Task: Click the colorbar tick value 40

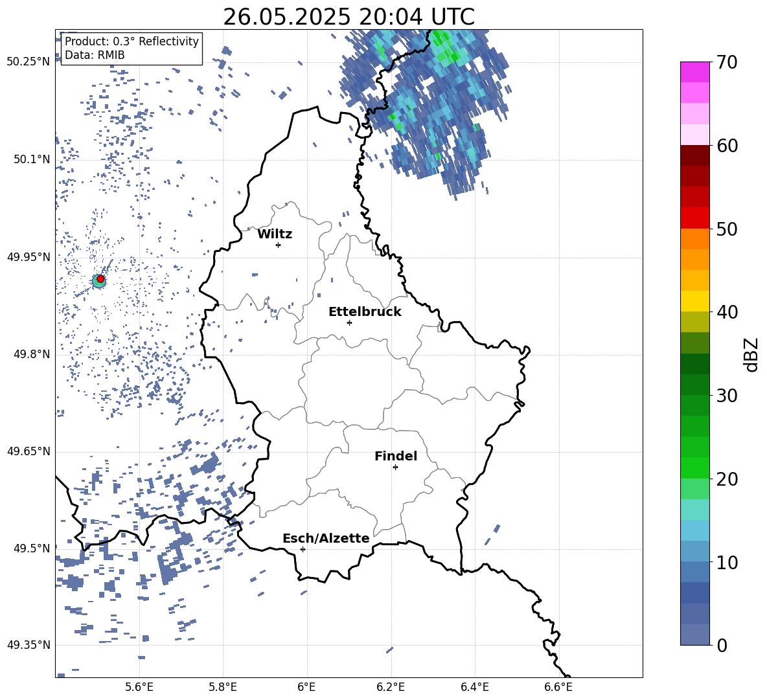Action: (x=727, y=312)
